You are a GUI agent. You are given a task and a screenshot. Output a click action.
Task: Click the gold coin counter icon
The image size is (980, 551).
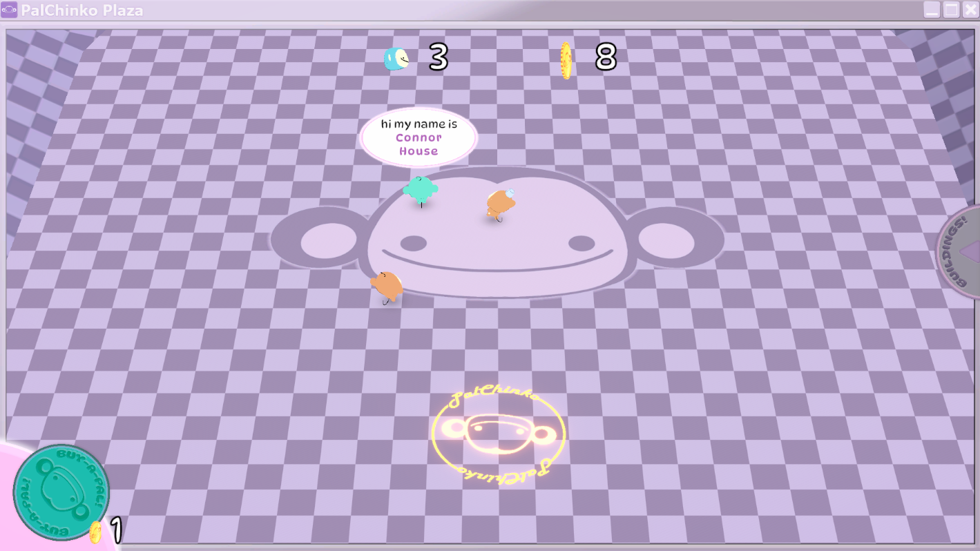(566, 60)
